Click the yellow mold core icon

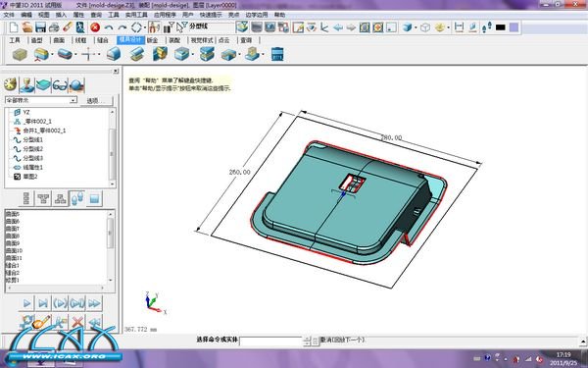tap(160, 54)
